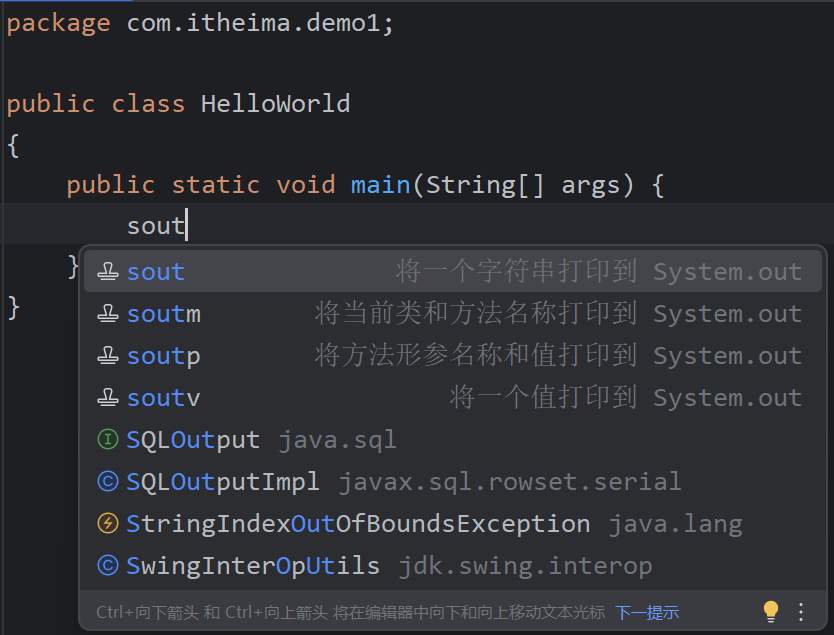Pick the soutp template suggestion

[x=453, y=355]
